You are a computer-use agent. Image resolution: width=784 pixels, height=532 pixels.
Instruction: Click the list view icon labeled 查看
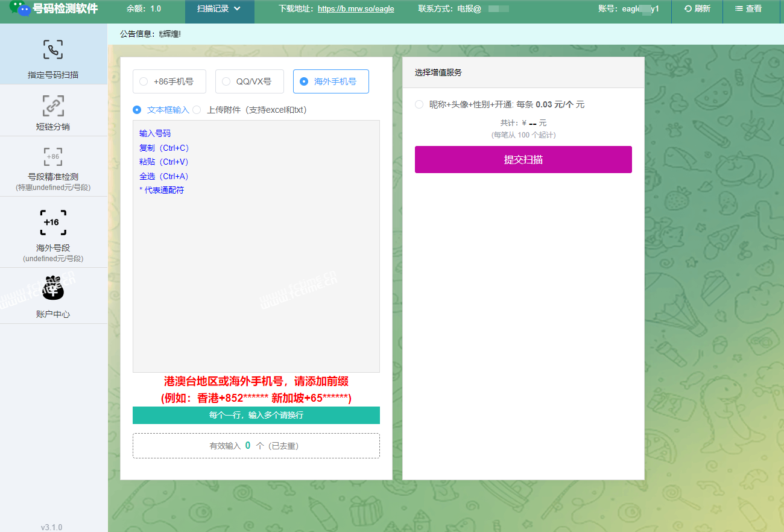pyautogui.click(x=738, y=9)
